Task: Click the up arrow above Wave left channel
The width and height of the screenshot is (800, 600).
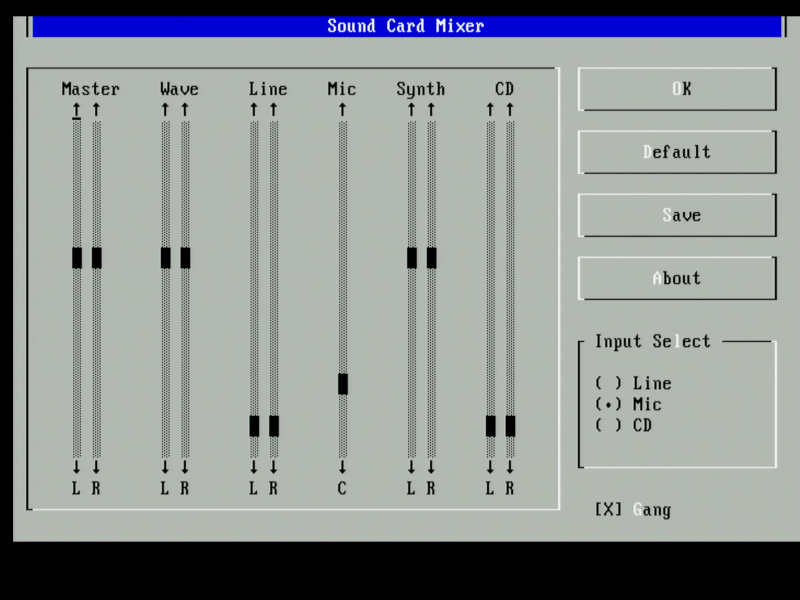Action: pyautogui.click(x=165, y=109)
